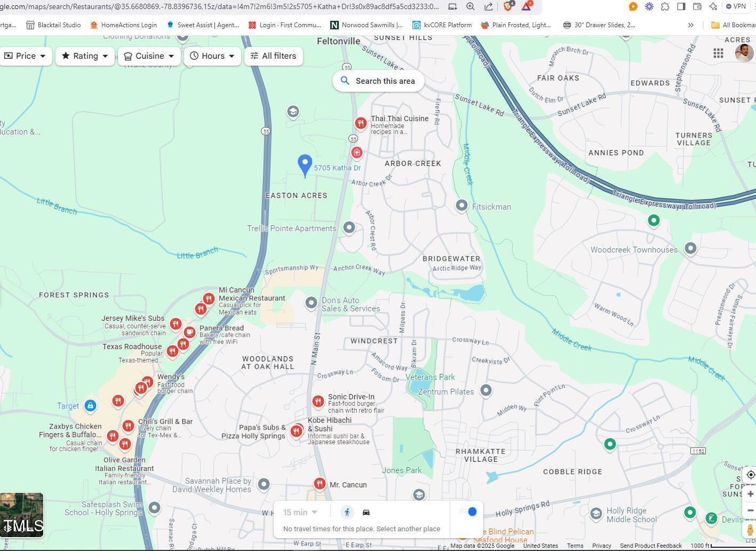Click Don's Auto Sales & Services marker

[x=311, y=303]
